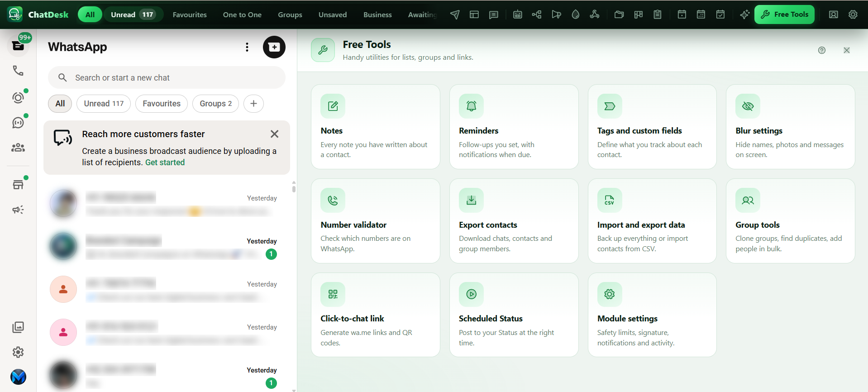Screen dimensions: 868x392
Task: Open the Export contacts card
Action: [514, 221]
